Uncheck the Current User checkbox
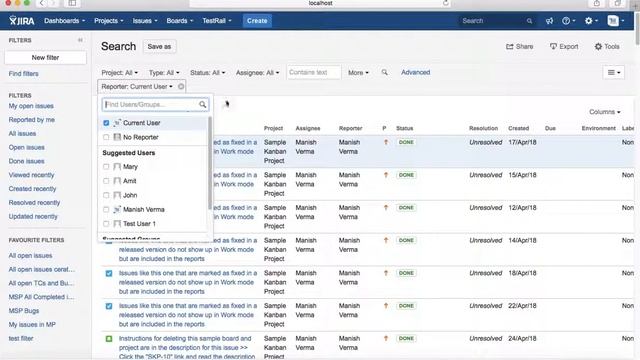Image resolution: width=640 pixels, height=360 pixels. pos(106,123)
